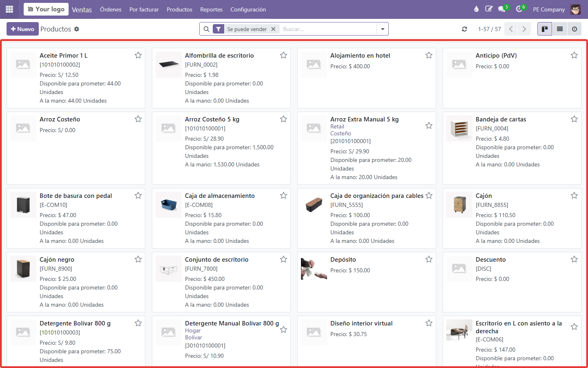Click the funnel filter icon in search

218,29
